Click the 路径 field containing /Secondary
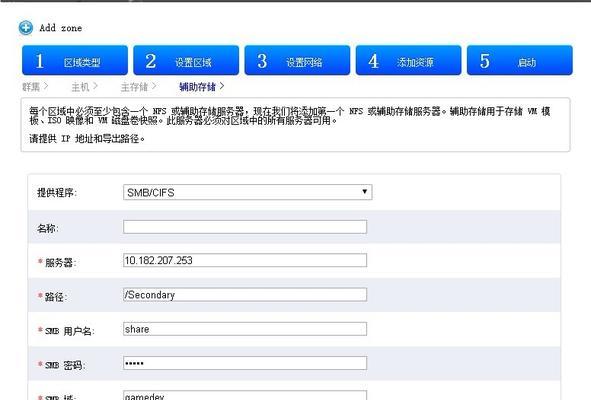 [x=245, y=294]
